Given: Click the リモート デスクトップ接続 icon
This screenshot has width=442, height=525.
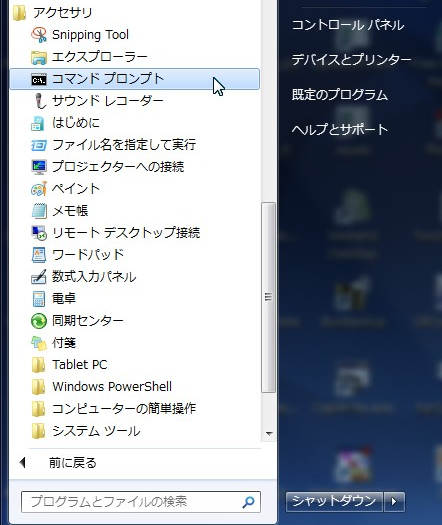Looking at the screenshot, I should [x=39, y=233].
